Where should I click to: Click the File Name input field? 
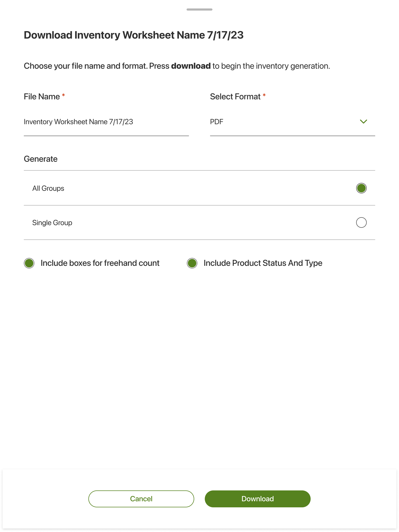[106, 122]
